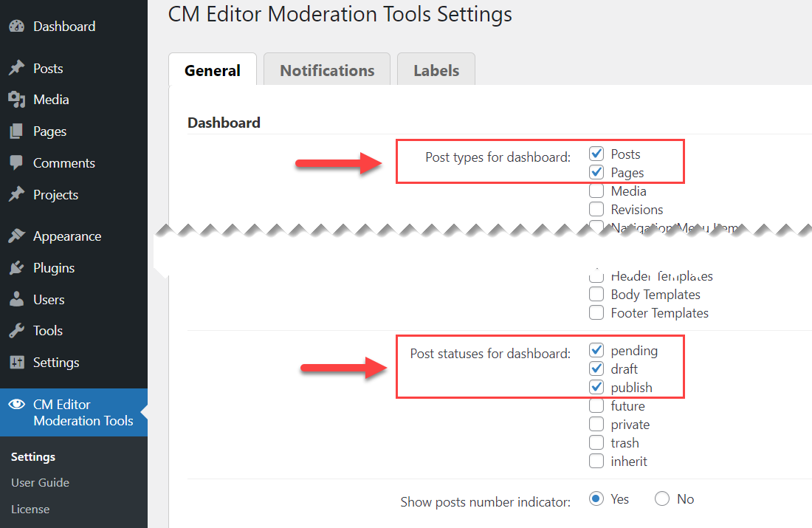Screen dimensions: 812x528
Task: Select Yes for posts number indicator
Action: [596, 498]
